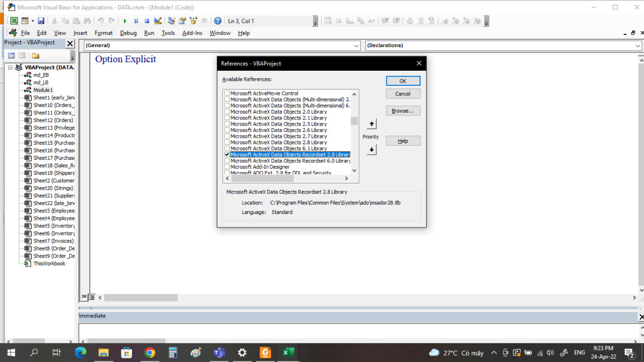Enable Microsoft Add-In Designer reference
Image resolution: width=644 pixels, height=362 pixels.
point(227,167)
